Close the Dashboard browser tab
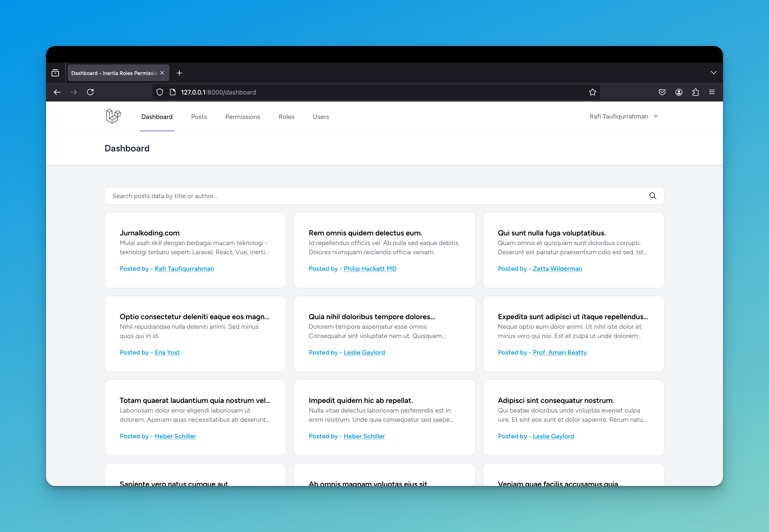This screenshot has width=769, height=532. tap(162, 73)
